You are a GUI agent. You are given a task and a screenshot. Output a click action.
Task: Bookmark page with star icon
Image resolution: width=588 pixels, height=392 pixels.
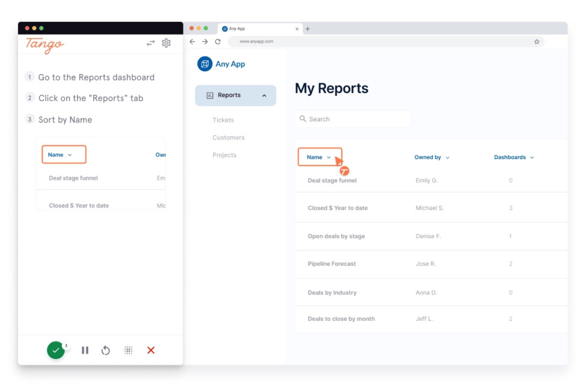[x=537, y=41]
